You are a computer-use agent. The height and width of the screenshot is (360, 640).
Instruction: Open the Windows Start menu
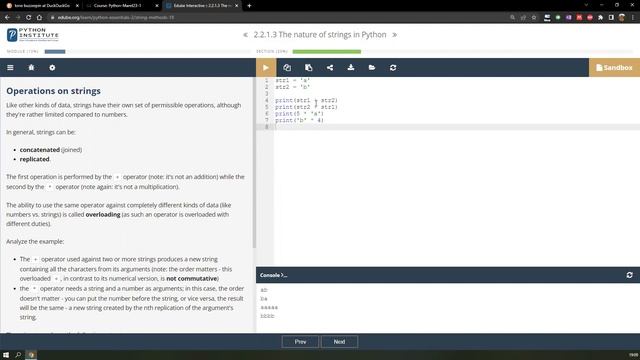(6, 355)
